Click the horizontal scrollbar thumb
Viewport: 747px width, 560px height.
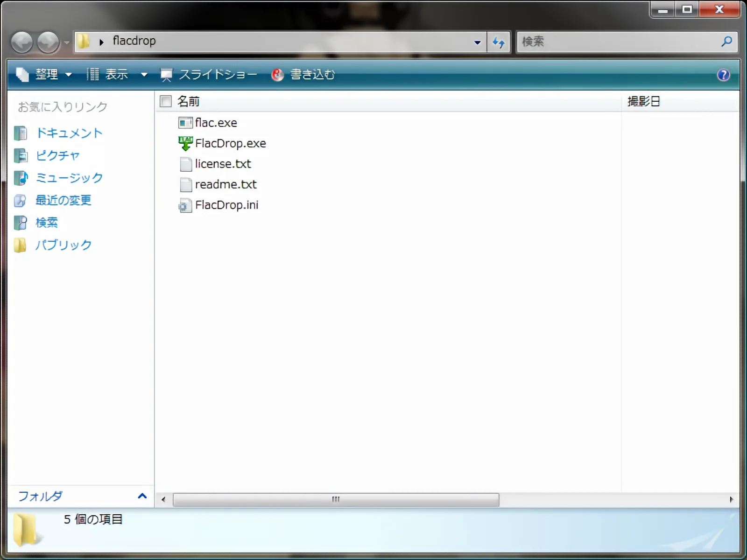tap(336, 499)
